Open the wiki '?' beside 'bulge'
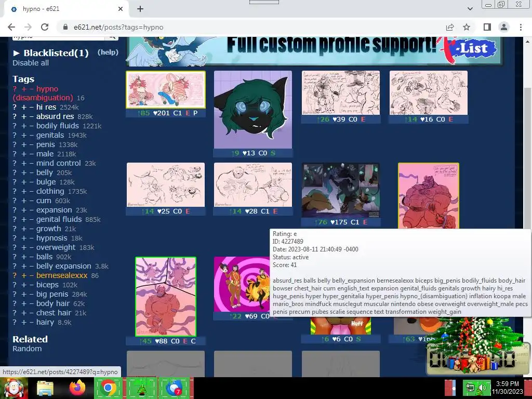This screenshot has width=532, height=399. pos(15,182)
